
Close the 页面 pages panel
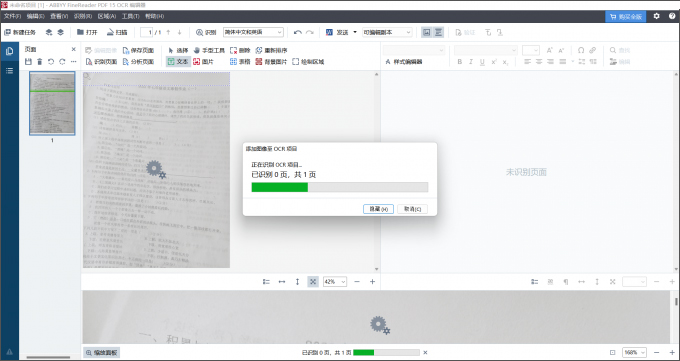click(x=74, y=49)
